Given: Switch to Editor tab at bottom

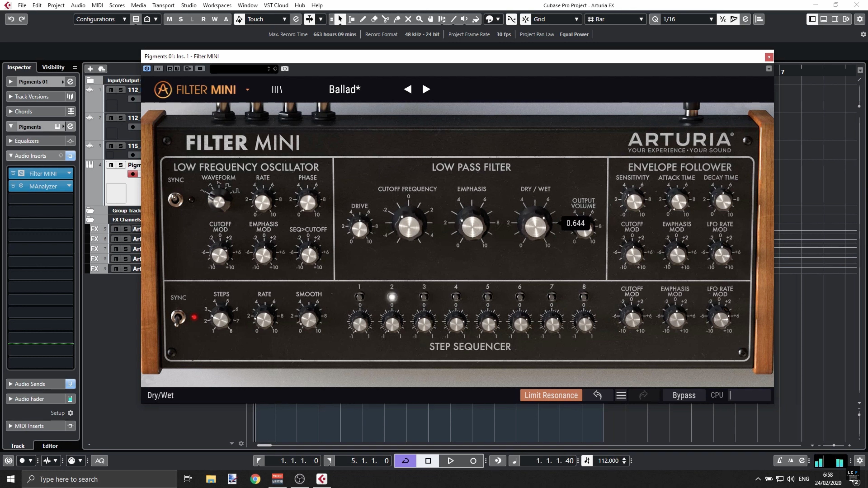Looking at the screenshot, I should pyautogui.click(x=50, y=446).
